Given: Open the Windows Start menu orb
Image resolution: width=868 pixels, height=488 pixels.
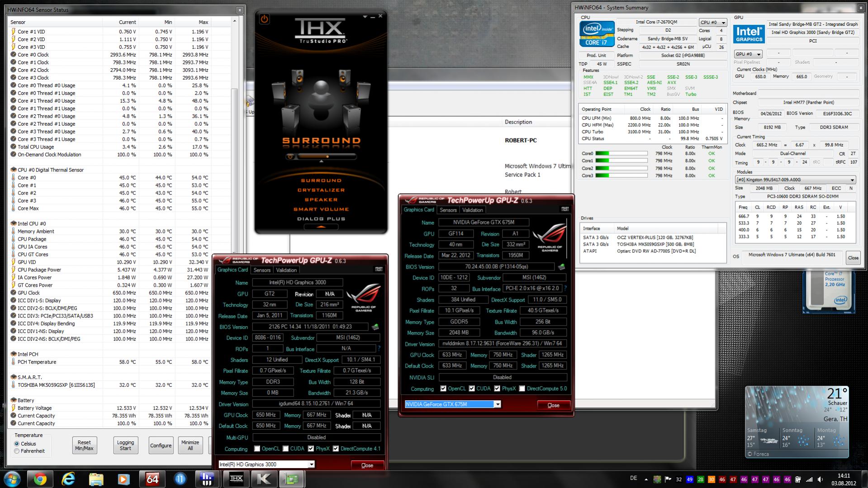Looking at the screenshot, I should pyautogui.click(x=12, y=479).
